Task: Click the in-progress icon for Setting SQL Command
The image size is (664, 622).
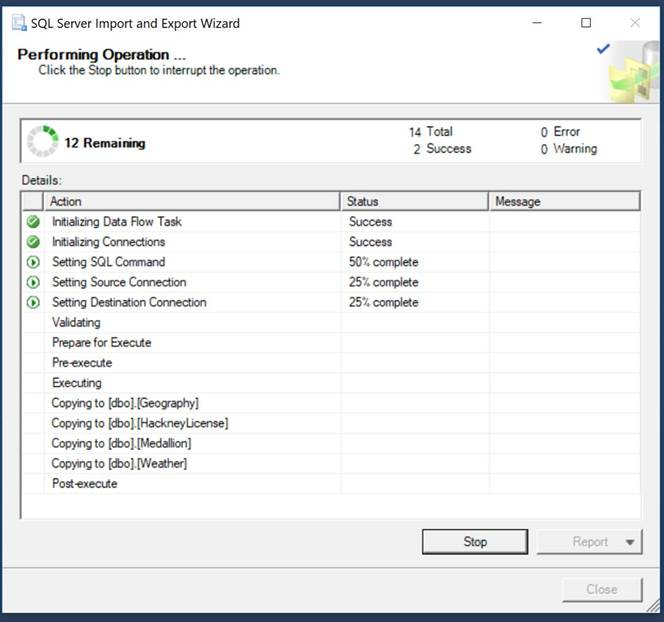Action: pos(33,262)
